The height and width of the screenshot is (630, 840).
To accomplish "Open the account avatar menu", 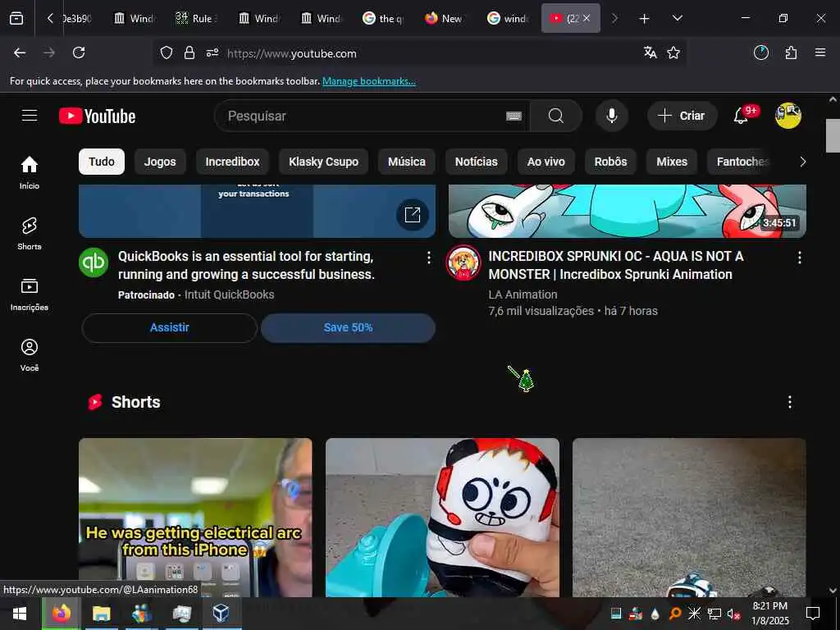I will coord(788,116).
